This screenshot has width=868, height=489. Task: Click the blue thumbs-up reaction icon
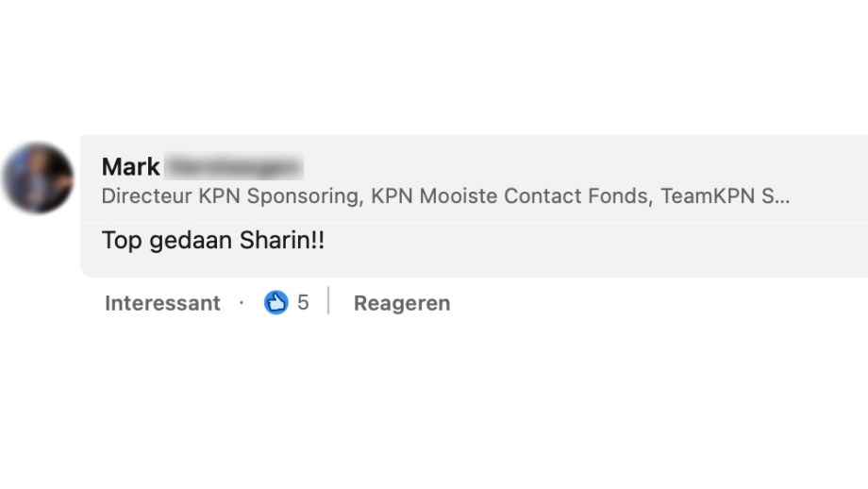(275, 303)
